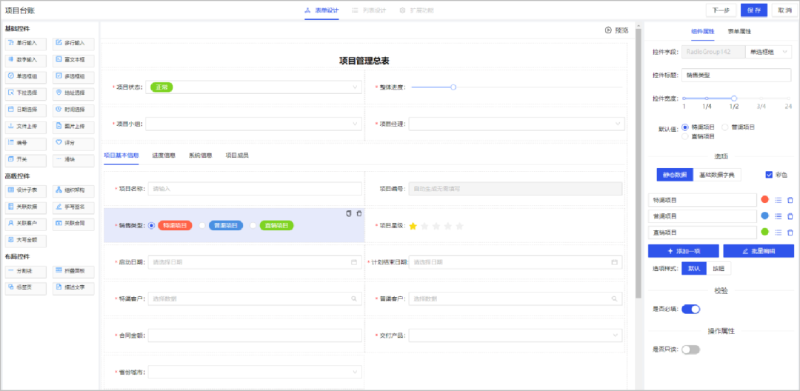Image resolution: width=800 pixels, height=391 pixels.
Task: Expand the 项目经理 manager dropdown
Action: tap(516, 124)
